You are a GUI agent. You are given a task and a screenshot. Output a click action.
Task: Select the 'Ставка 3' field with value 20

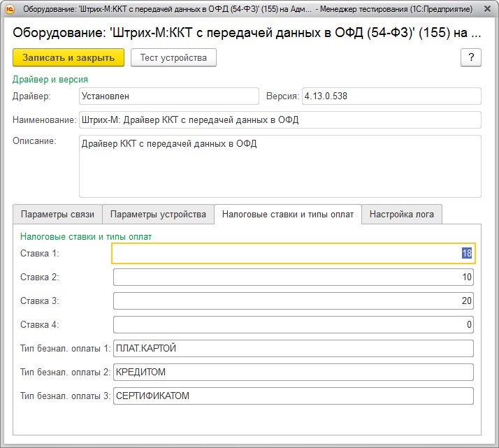coord(293,301)
